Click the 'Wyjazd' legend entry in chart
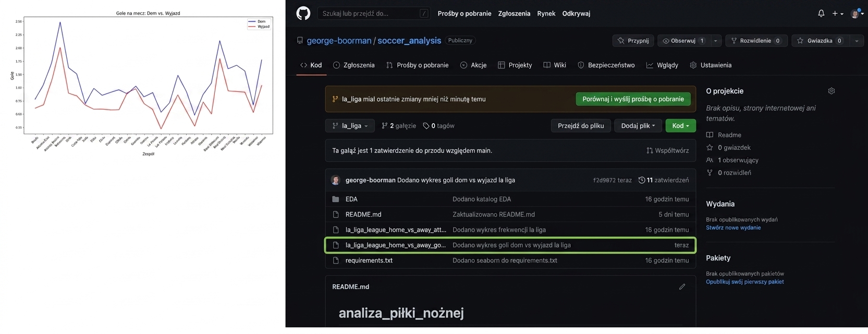 pos(259,27)
